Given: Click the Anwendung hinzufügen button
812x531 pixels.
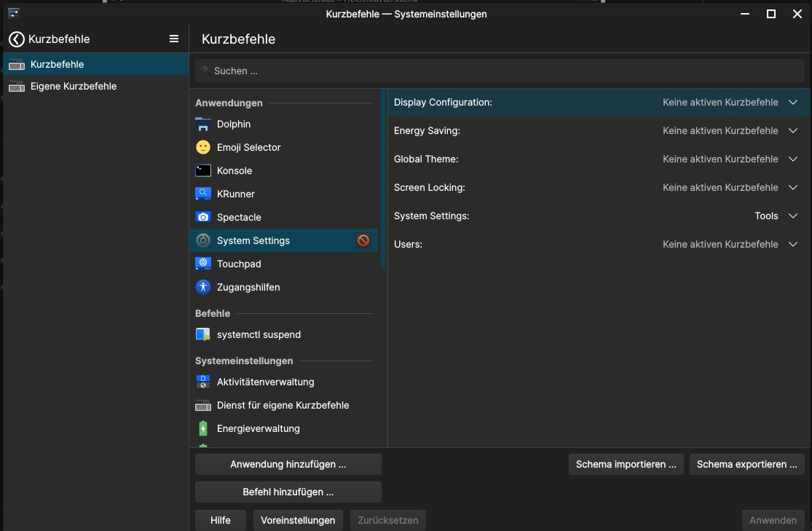Looking at the screenshot, I should pos(288,464).
